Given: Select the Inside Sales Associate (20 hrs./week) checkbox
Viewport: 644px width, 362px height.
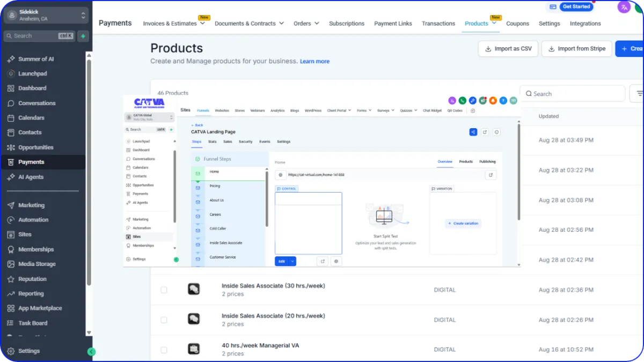Looking at the screenshot, I should tap(164, 320).
